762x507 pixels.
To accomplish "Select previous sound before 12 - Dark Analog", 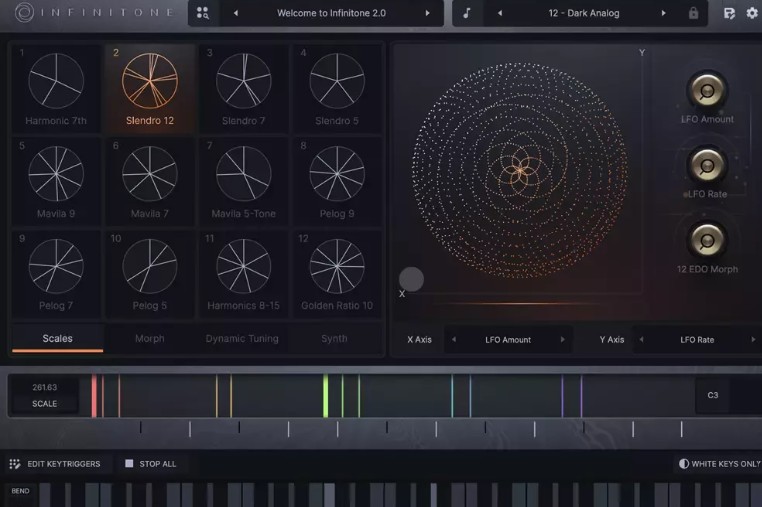I will pyautogui.click(x=500, y=13).
